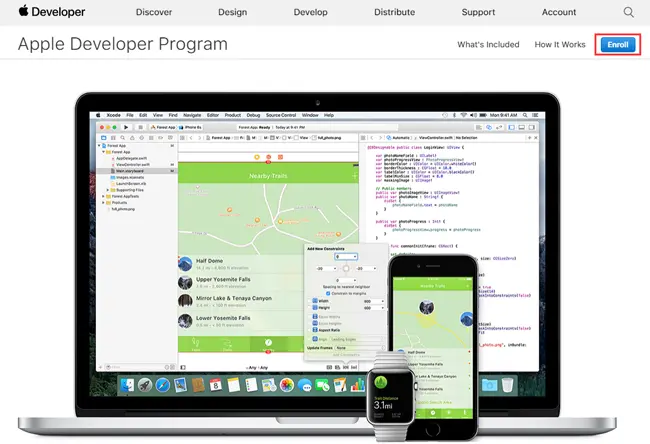The width and height of the screenshot is (650, 444).
Task: Click the Safari compass in pictured dock
Action: click(x=162, y=385)
